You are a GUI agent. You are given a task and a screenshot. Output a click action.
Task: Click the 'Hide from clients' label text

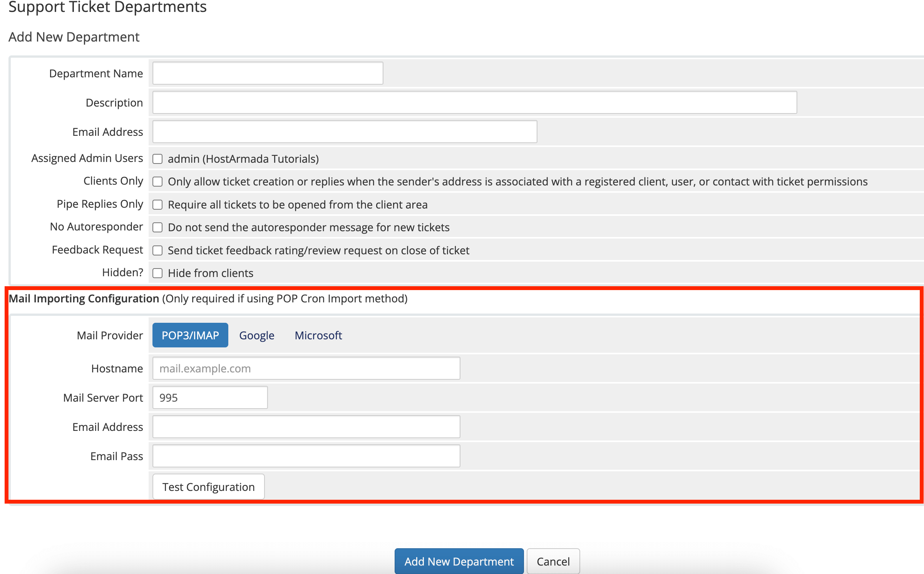point(211,273)
